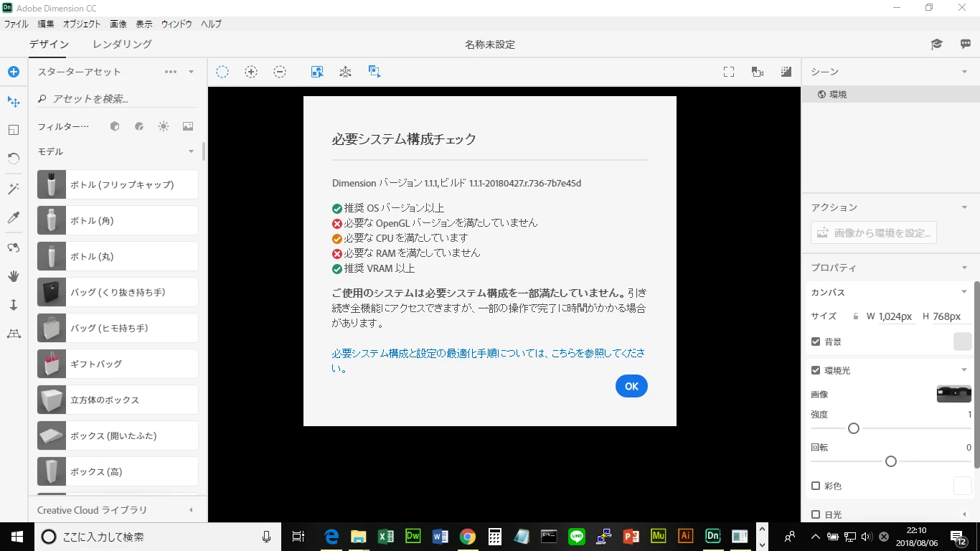Screen dimensions: 980x551
Task: Collapse the カンバス section
Action: tap(964, 292)
